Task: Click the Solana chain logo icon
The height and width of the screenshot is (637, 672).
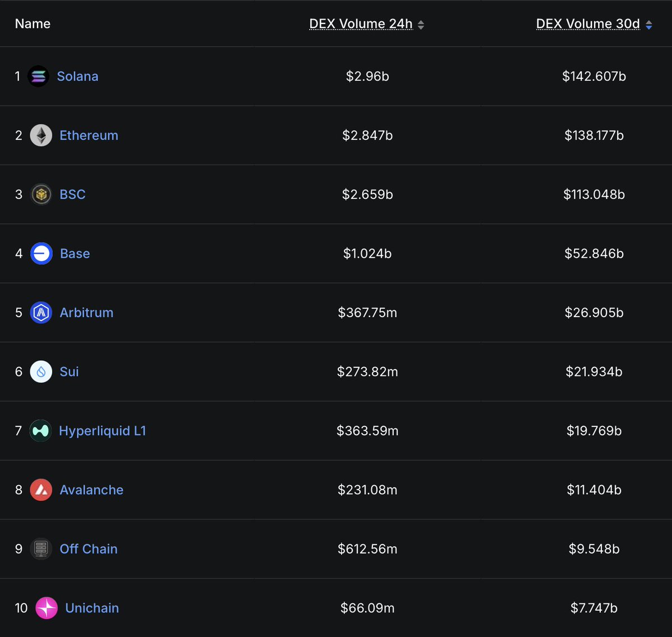Action: coord(38,76)
